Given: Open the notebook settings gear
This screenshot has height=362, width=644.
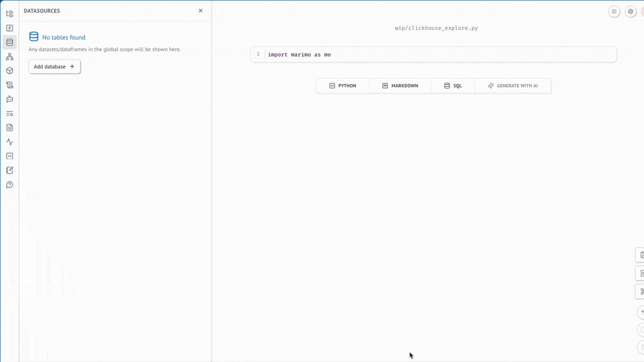Looking at the screenshot, I should pyautogui.click(x=630, y=11).
